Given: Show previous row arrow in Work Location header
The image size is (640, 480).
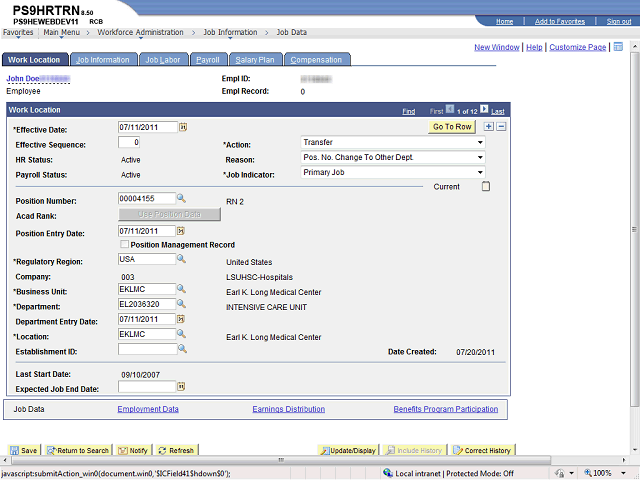Looking at the screenshot, I should pos(449,109).
